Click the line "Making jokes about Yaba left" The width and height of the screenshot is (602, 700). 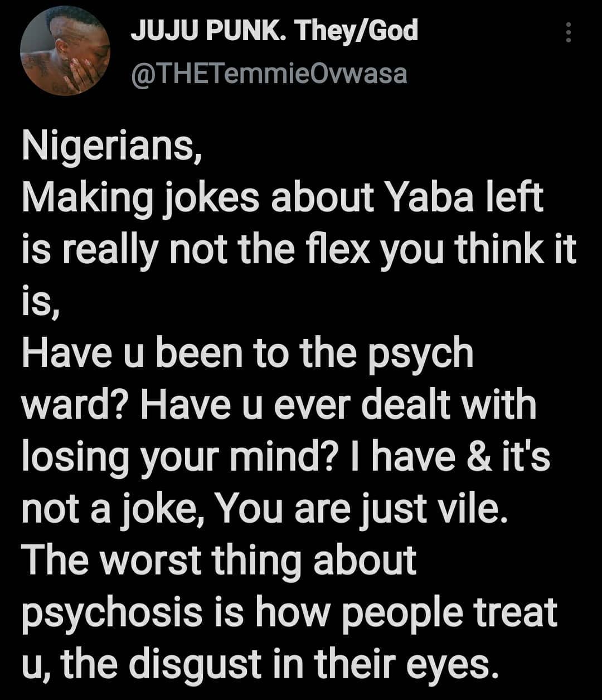pos(282,199)
